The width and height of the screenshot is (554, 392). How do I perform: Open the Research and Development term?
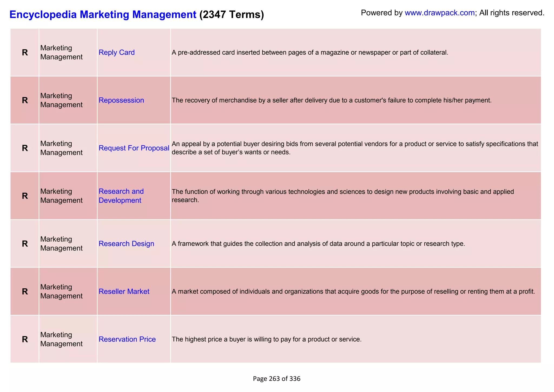coord(121,196)
